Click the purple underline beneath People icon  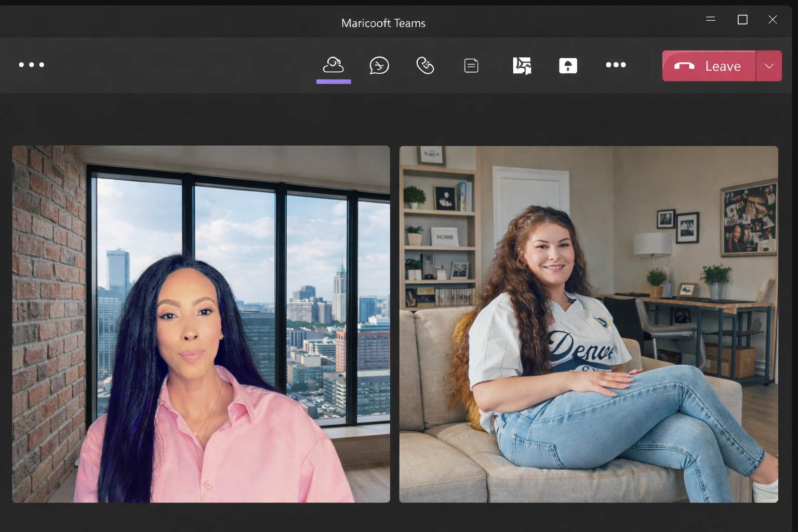(x=334, y=82)
